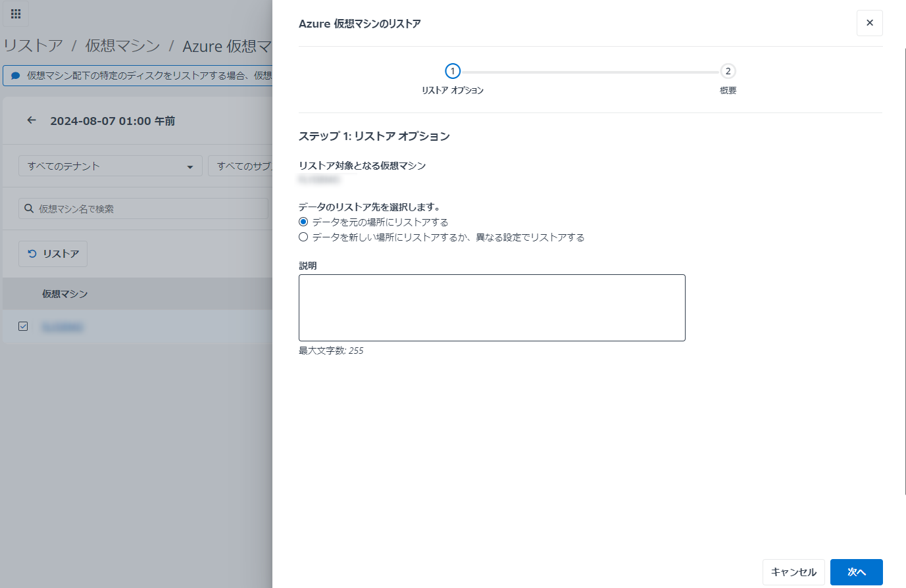Close the Azure VM restore dialog
This screenshot has height=588, width=906.
click(869, 23)
